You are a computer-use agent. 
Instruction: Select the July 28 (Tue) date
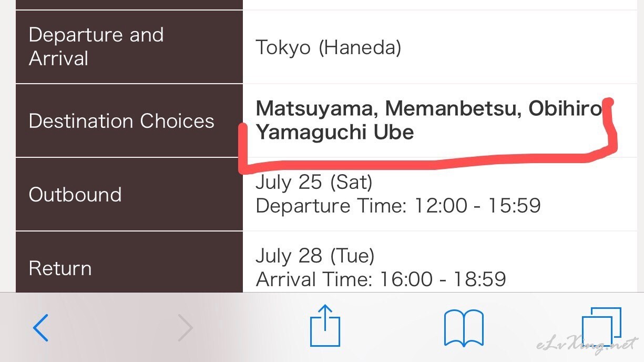(x=315, y=256)
